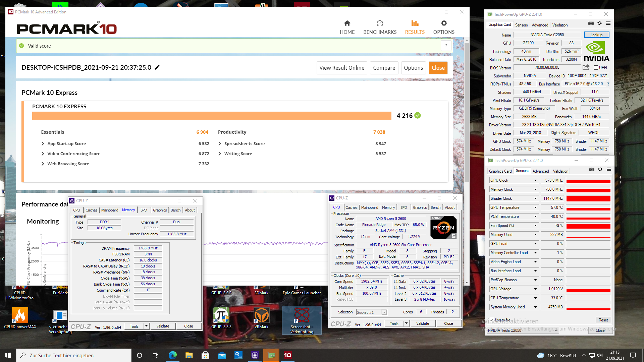644x362 pixels.
Task: Switch to Sensors tab in upper GPU-Z
Action: coord(521,25)
